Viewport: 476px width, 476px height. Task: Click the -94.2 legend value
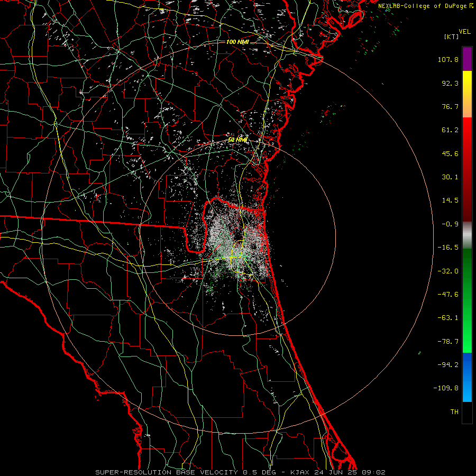(448, 365)
